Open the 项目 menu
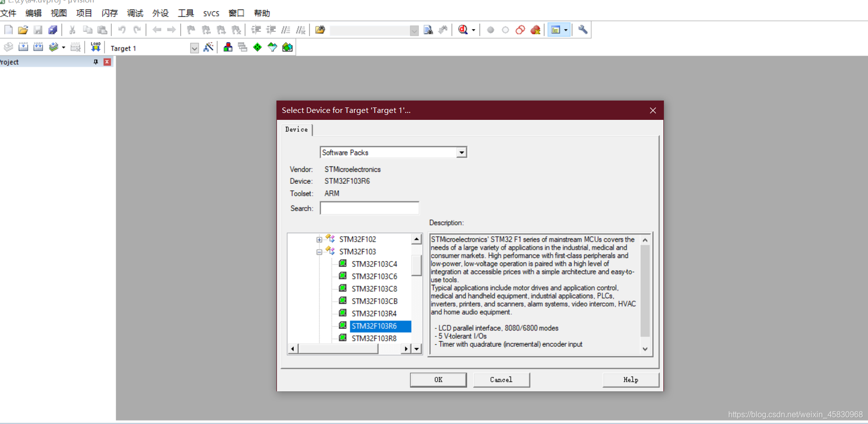868x424 pixels. [x=84, y=13]
